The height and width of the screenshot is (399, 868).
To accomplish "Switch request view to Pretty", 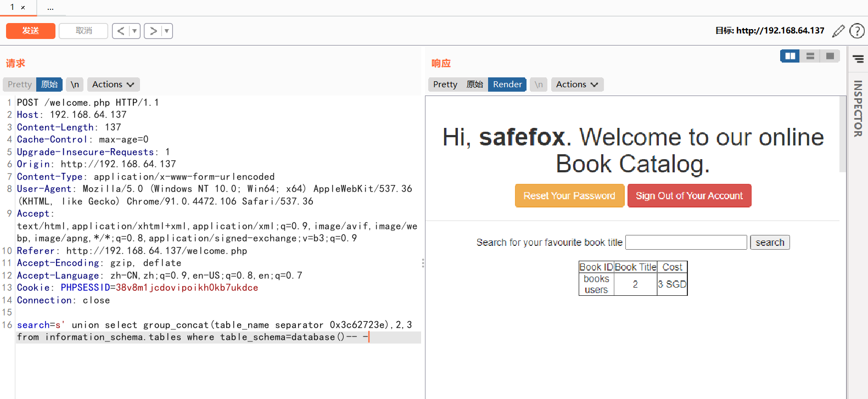I will 20,85.
